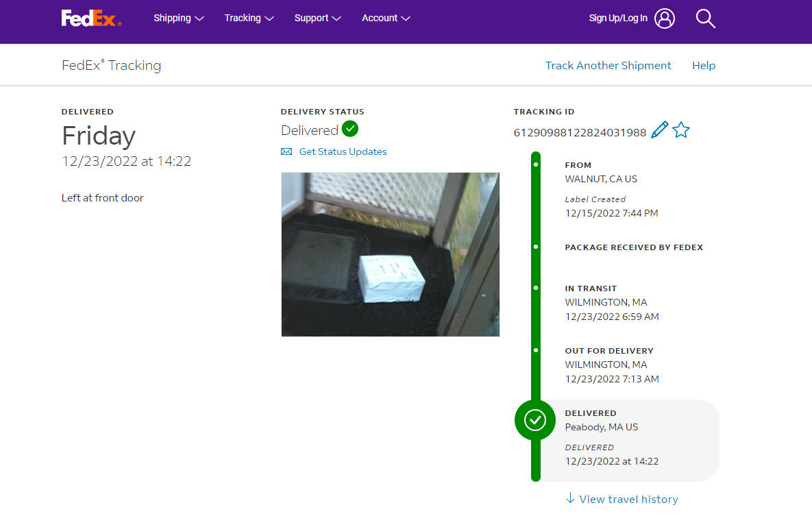Screen dimensions: 812x516
Task: Select the In Transit timeline dot
Action: pos(536,288)
